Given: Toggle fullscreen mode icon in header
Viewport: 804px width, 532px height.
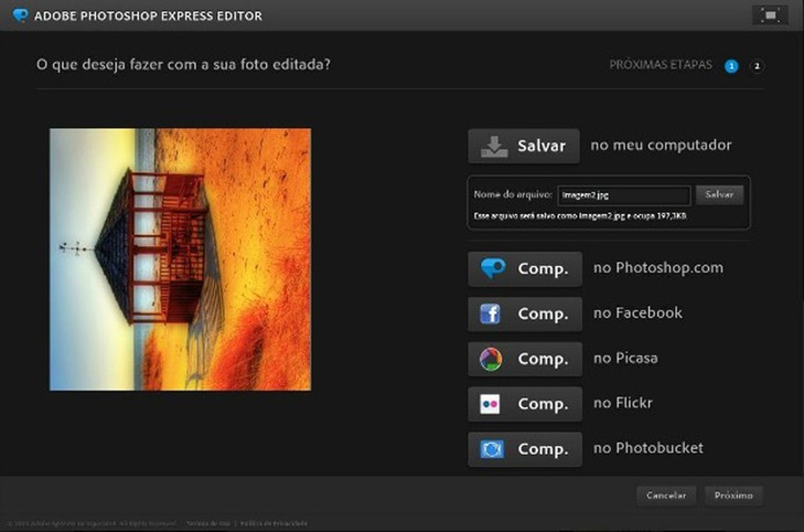Looking at the screenshot, I should coord(770,16).
